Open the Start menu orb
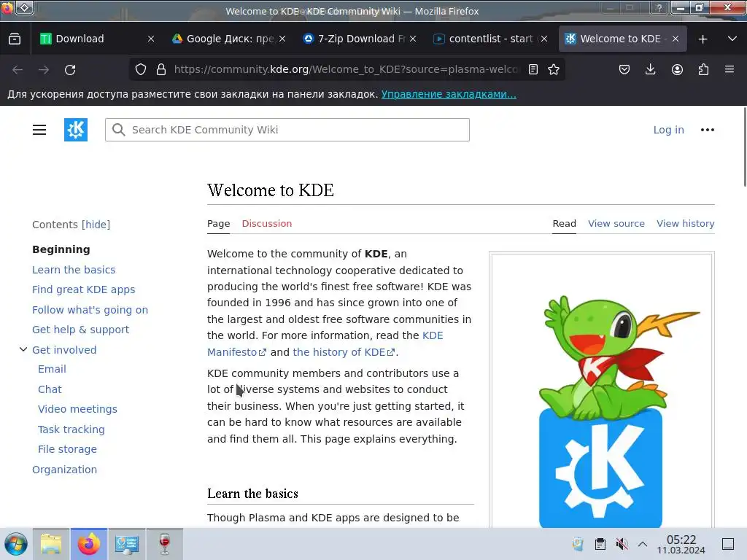The width and height of the screenshot is (747, 560). (x=16, y=544)
